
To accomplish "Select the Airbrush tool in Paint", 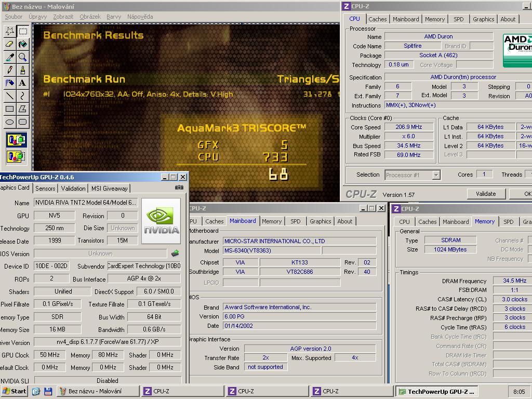I will click(x=9, y=83).
